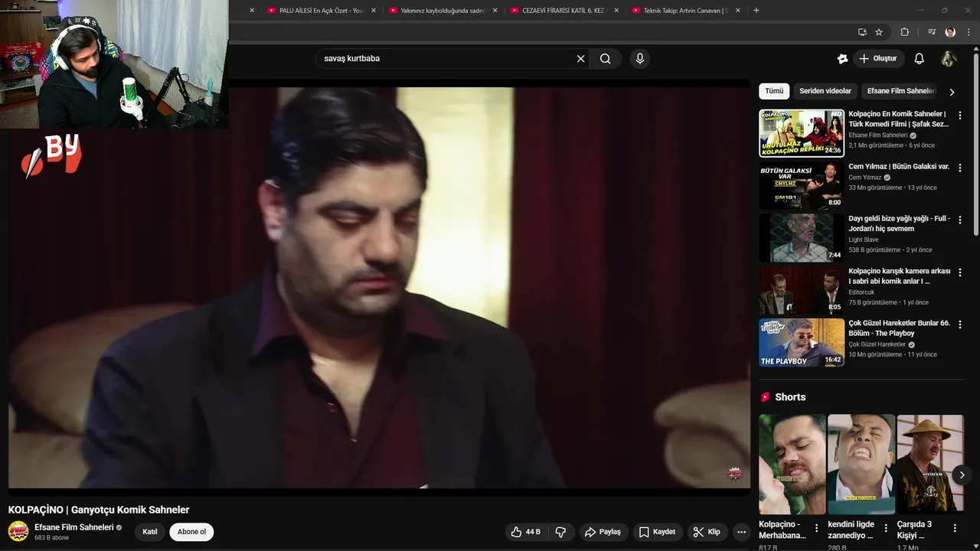This screenshot has width=980, height=551.
Task: Open the browser extensions puzzle icon
Action: pyautogui.click(x=904, y=32)
